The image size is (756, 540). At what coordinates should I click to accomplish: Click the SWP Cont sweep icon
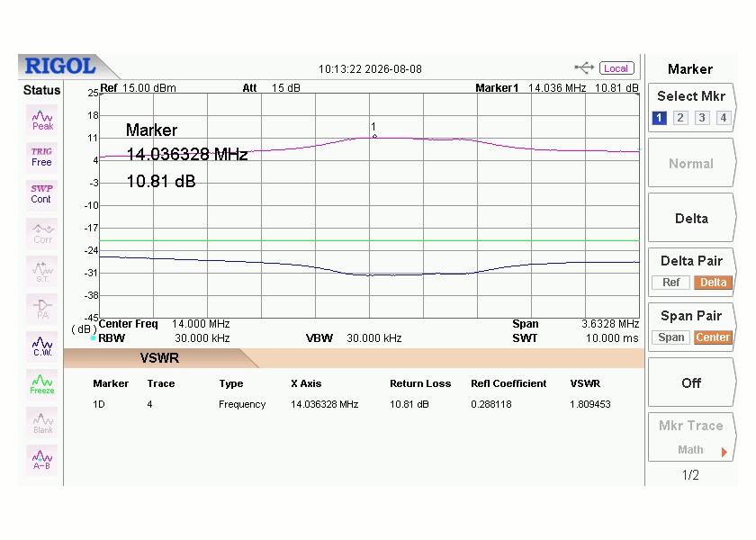[42, 194]
